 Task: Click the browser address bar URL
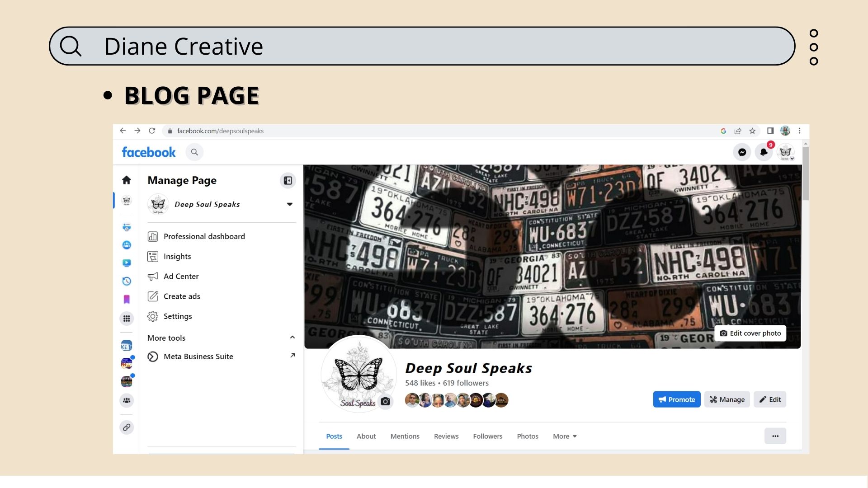(x=220, y=131)
